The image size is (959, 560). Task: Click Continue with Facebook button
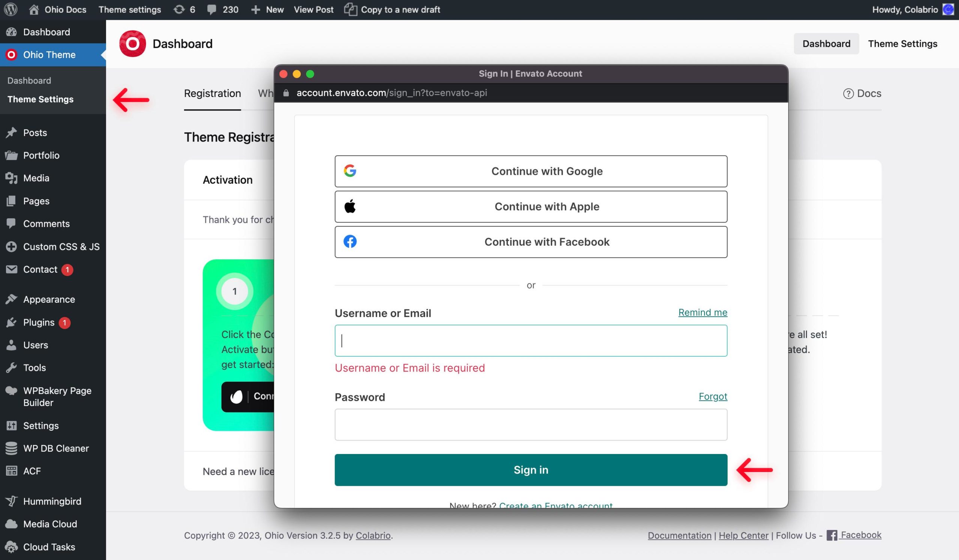point(531,242)
